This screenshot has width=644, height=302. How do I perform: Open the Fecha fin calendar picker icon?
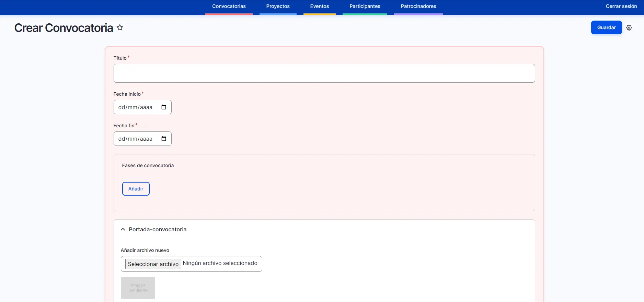pos(164,139)
